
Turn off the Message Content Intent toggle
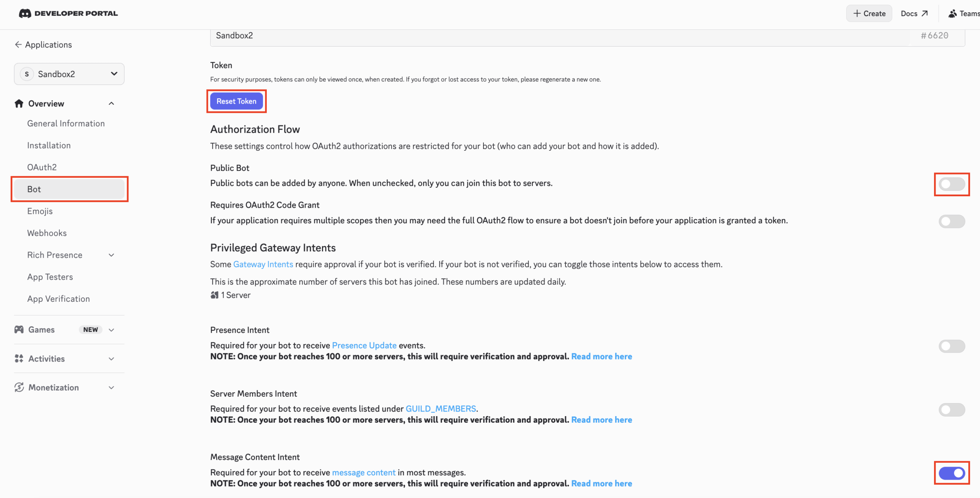(x=951, y=473)
